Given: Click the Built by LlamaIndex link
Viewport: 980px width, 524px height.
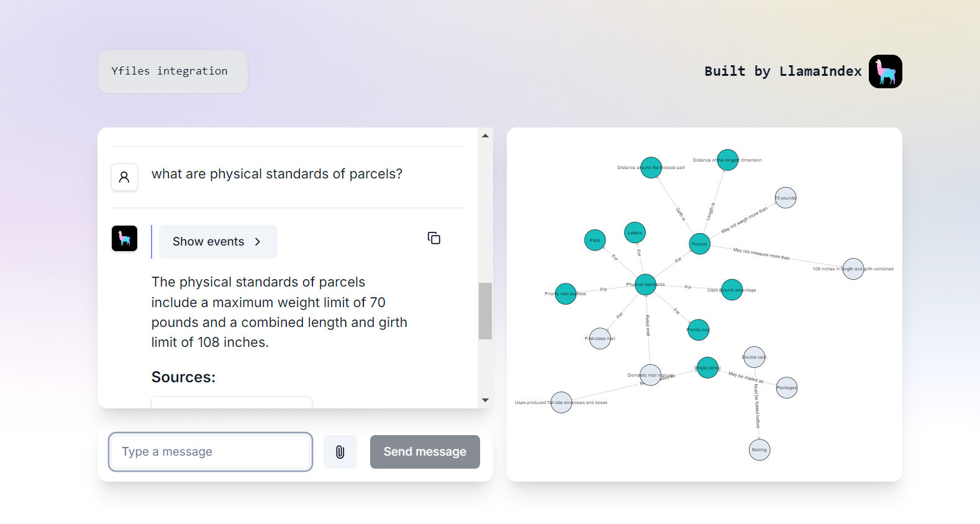Looking at the screenshot, I should tap(783, 71).
